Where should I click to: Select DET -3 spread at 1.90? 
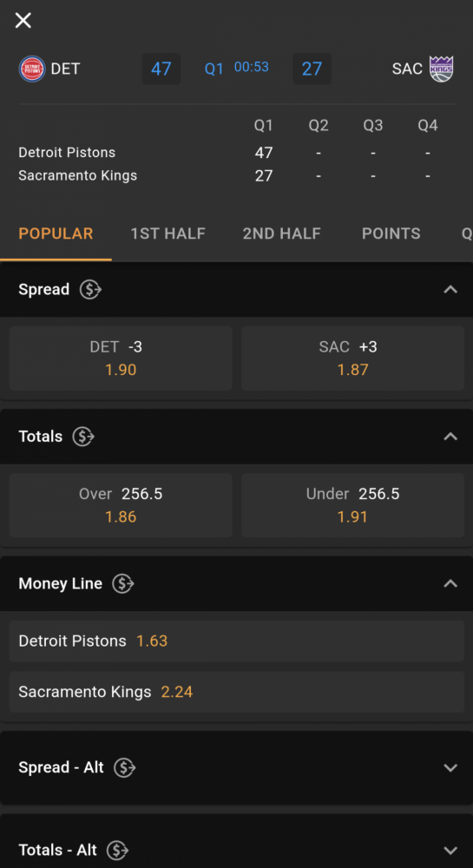click(x=121, y=358)
